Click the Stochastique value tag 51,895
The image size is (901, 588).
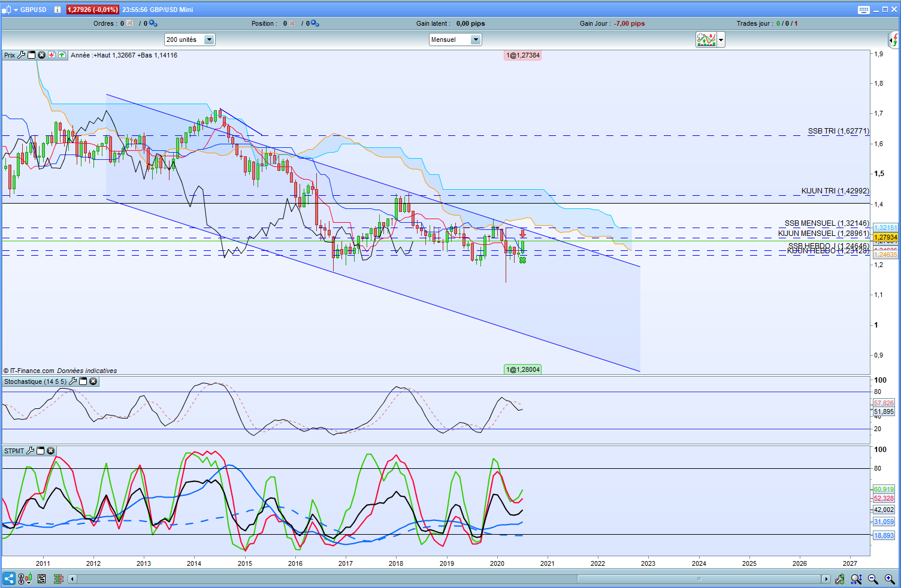[884, 411]
